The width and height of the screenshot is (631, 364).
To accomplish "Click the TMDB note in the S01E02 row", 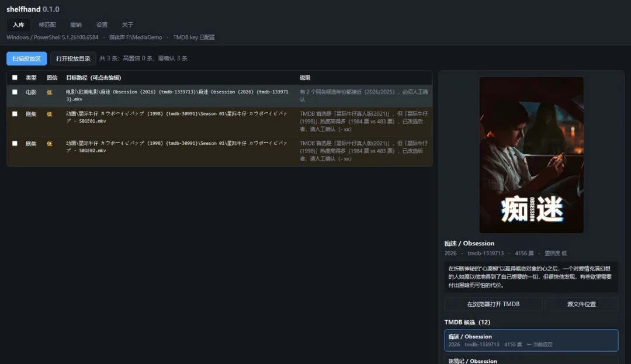I will (364, 151).
